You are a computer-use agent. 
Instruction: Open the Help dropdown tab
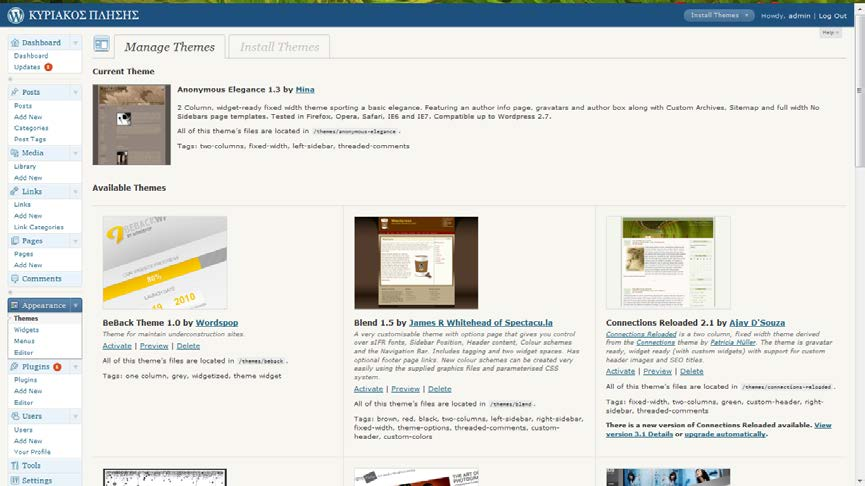click(x=830, y=33)
